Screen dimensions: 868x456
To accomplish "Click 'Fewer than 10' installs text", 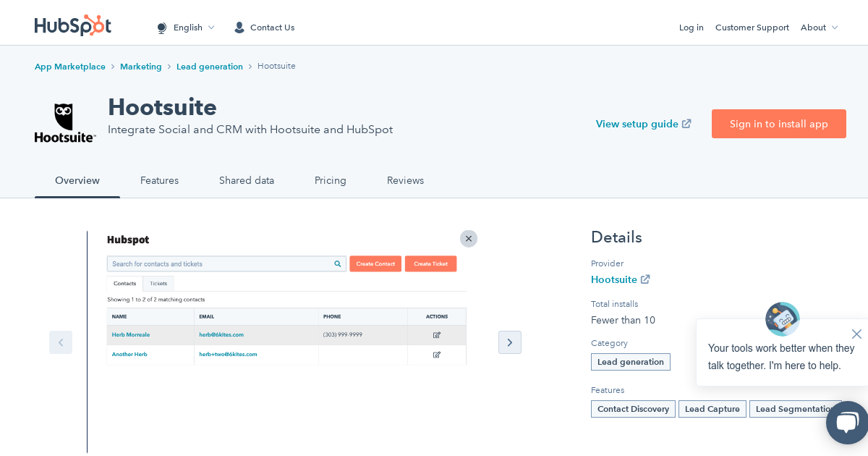I will 623,320.
